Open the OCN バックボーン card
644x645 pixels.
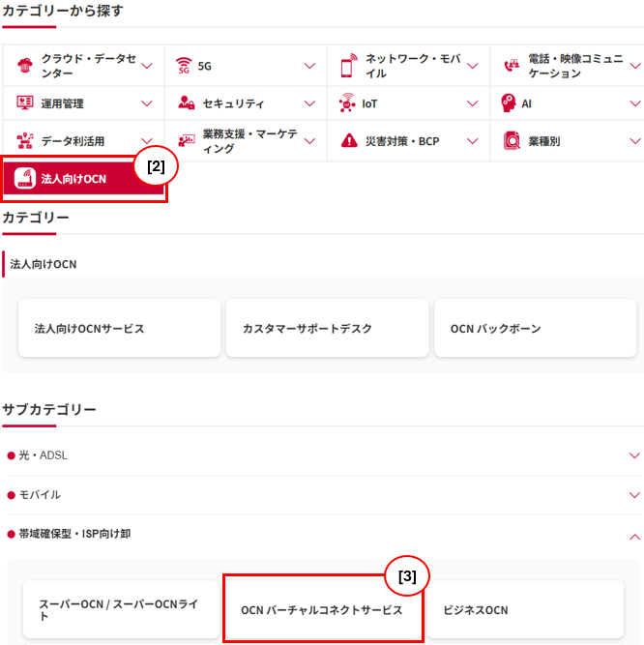tap(536, 328)
